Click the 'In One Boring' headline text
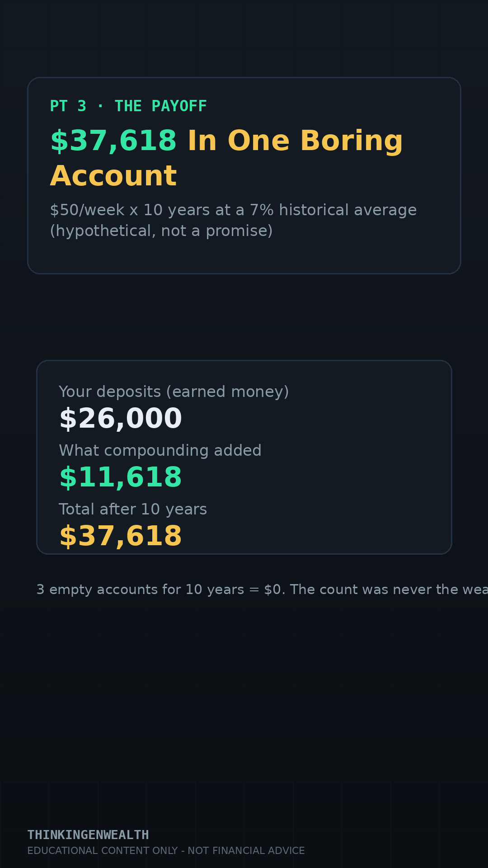Image resolution: width=488 pixels, height=868 pixels. 295,142
